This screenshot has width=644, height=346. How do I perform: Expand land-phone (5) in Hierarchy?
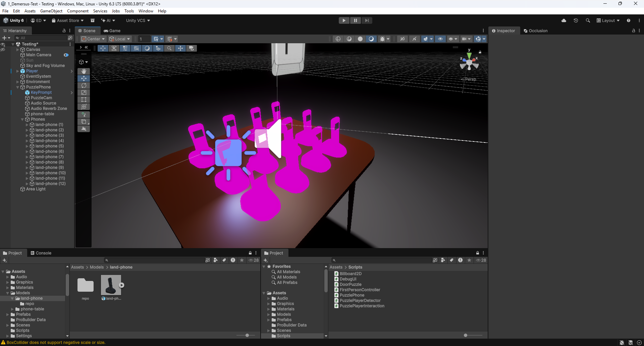coord(27,146)
